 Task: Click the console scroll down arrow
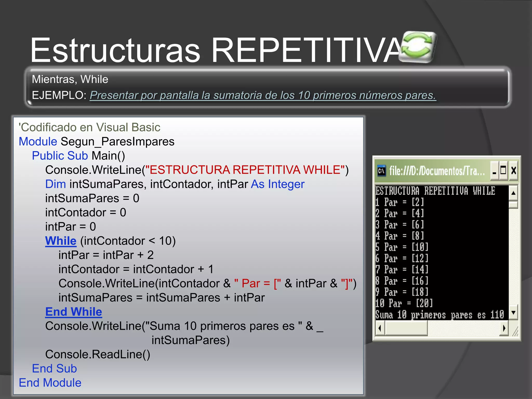(x=513, y=312)
